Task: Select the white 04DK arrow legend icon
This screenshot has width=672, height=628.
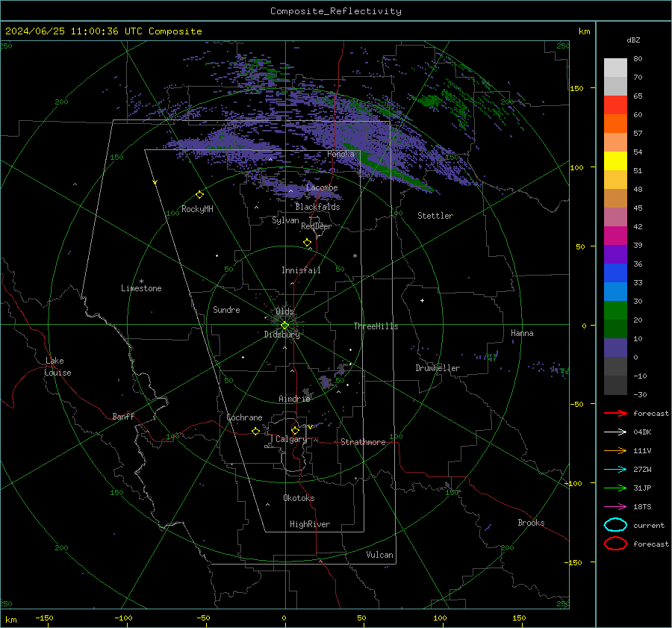Action: click(615, 432)
